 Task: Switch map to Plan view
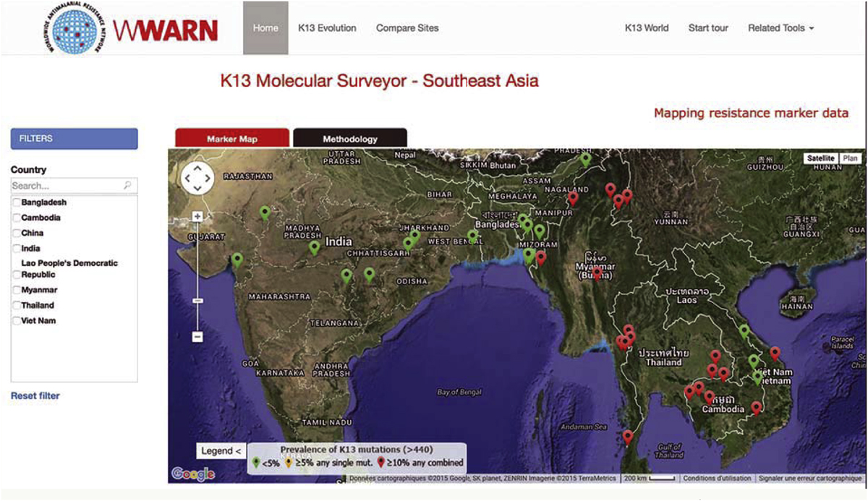click(850, 158)
